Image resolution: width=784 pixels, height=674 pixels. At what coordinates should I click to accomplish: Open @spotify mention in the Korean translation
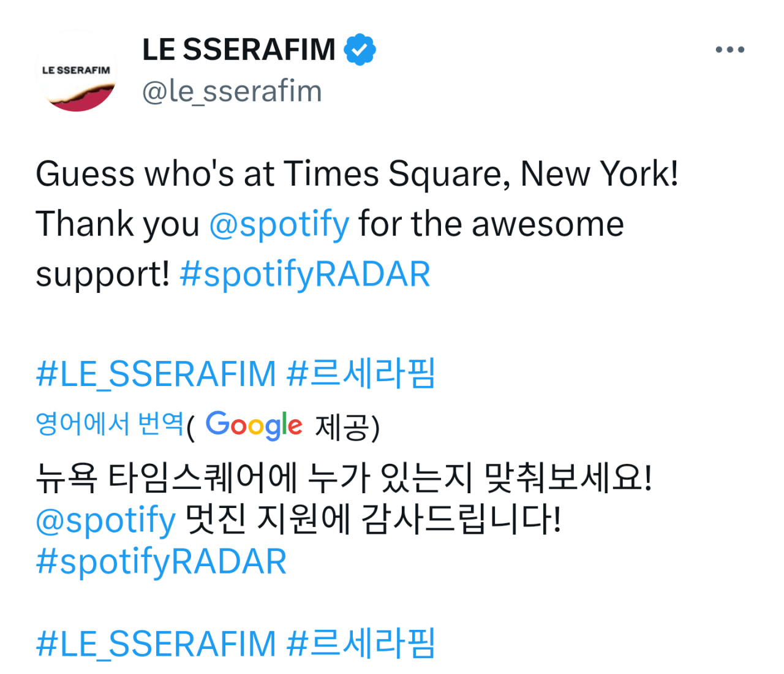click(106, 520)
